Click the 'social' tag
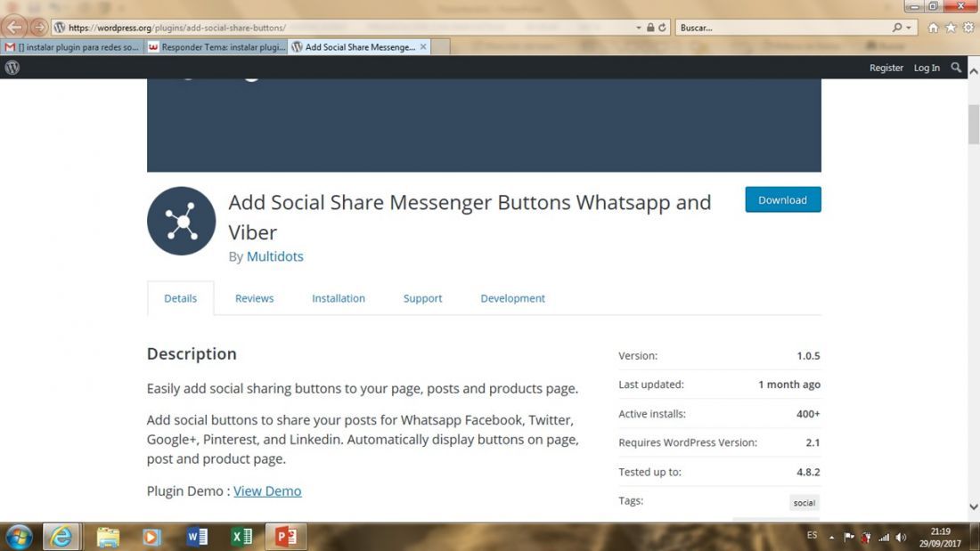980x551 pixels. pos(804,502)
